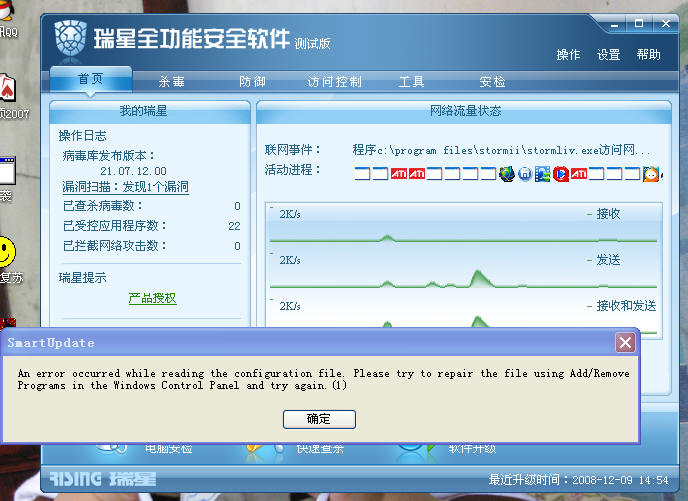Viewport: 688px width, 501px height.
Task: Click the red media player process icon
Action: click(560, 174)
